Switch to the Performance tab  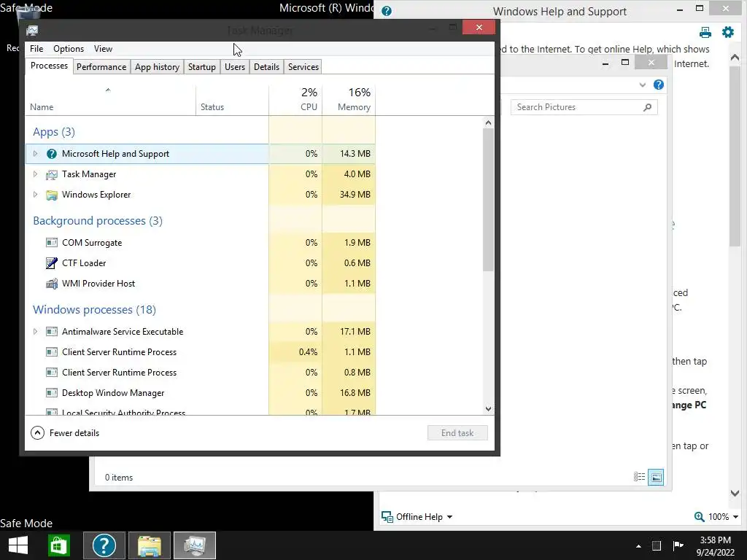pos(101,66)
